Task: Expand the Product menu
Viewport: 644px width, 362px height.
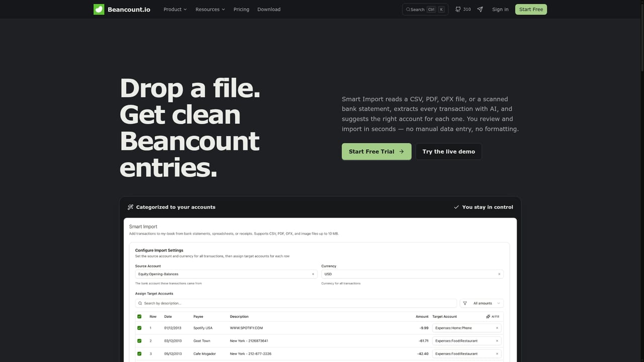Action: [x=175, y=9]
